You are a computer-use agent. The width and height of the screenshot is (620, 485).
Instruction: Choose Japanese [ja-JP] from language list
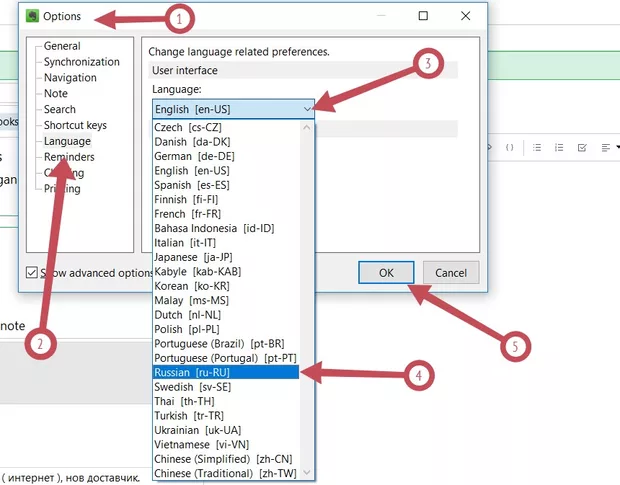click(x=226, y=257)
